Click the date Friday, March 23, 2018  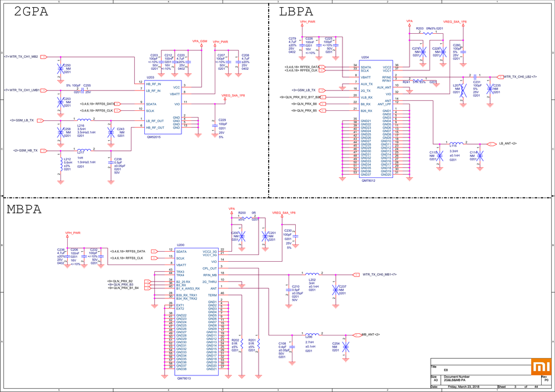tap(463, 386)
